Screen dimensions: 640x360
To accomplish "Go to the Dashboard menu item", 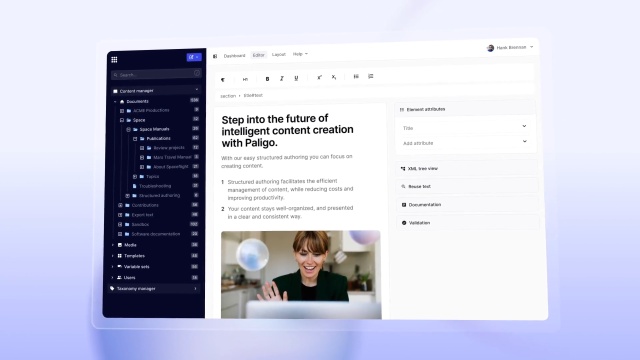I will tap(234, 56).
